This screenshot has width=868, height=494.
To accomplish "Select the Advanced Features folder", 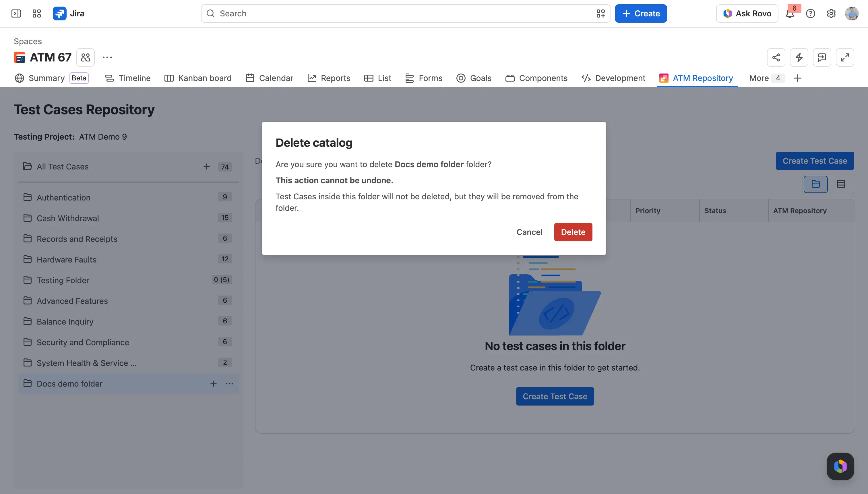I will pyautogui.click(x=128, y=301).
